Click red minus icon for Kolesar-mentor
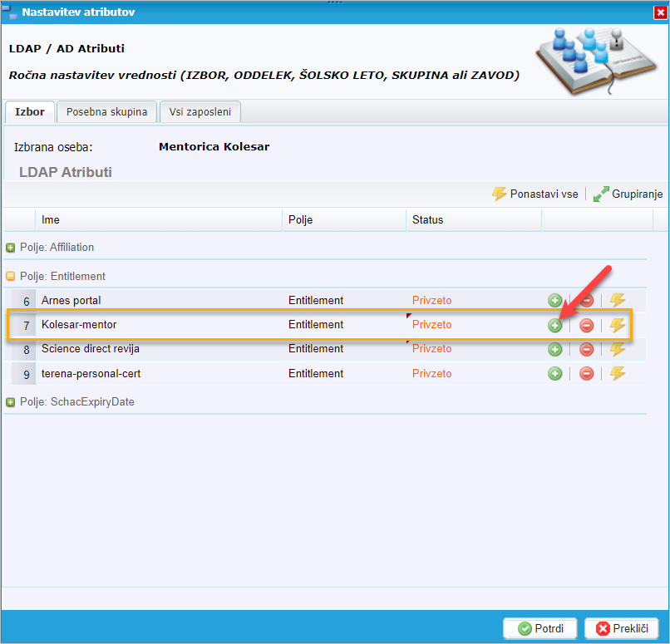 click(586, 326)
